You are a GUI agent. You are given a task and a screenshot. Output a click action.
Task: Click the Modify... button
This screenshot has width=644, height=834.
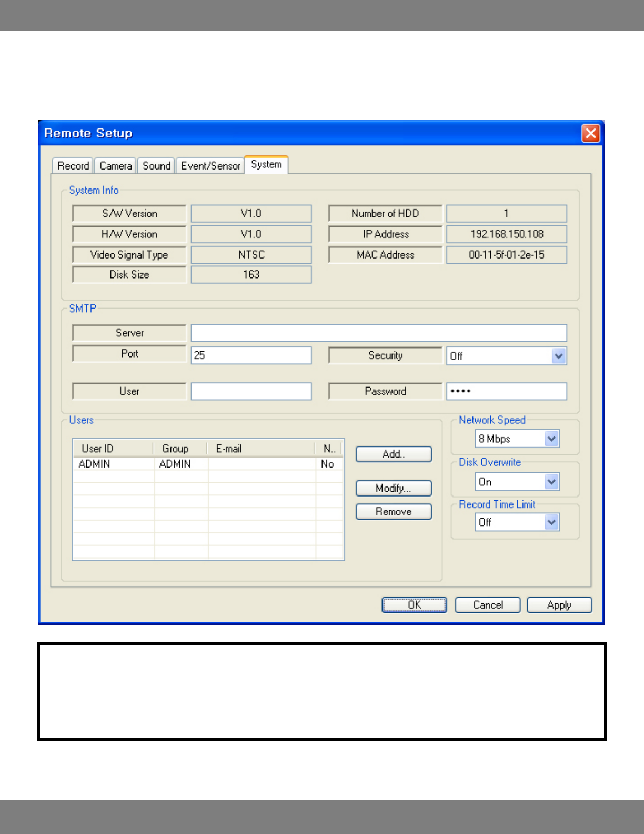pos(394,488)
